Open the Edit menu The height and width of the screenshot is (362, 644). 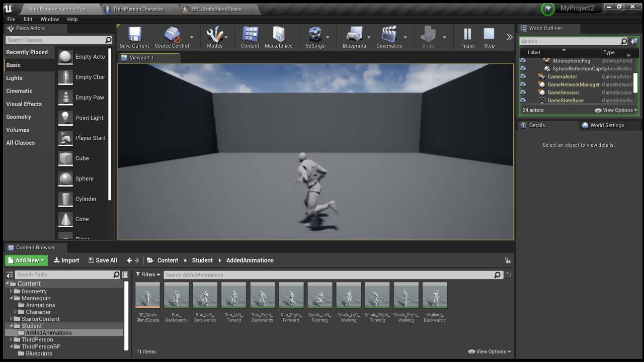(x=28, y=19)
